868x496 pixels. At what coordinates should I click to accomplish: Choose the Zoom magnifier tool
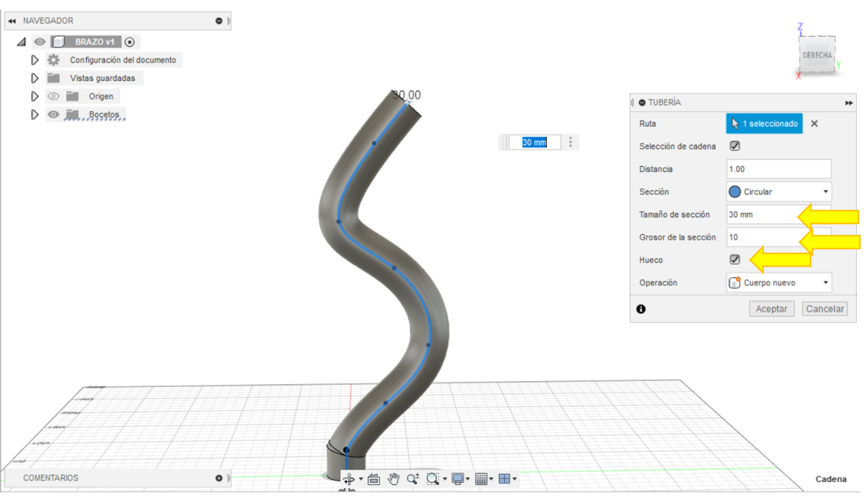coord(413,479)
